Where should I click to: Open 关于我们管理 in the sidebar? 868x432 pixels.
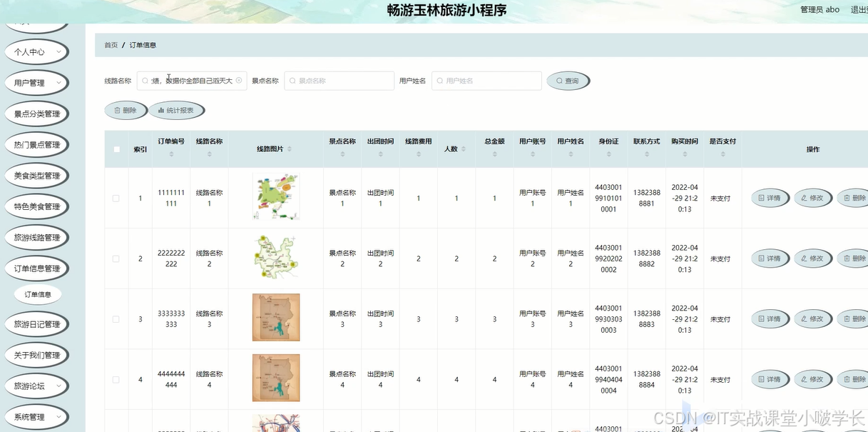click(37, 355)
